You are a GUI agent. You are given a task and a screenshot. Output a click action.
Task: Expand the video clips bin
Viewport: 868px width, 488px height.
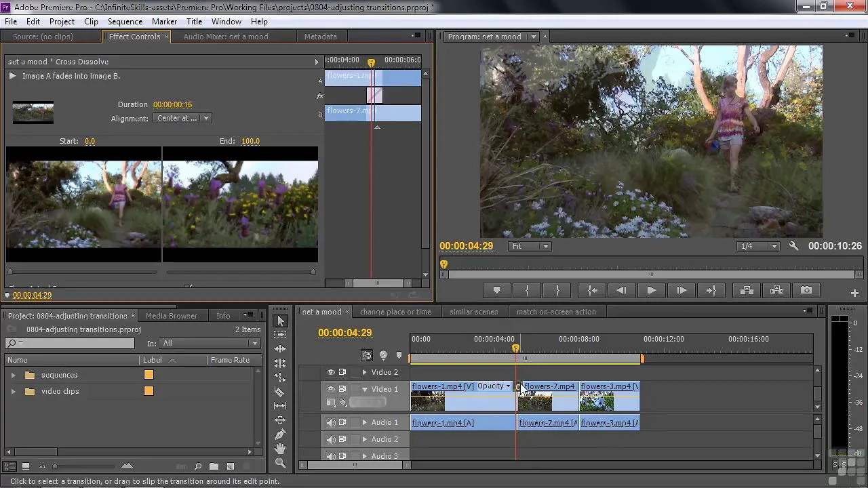point(13,391)
